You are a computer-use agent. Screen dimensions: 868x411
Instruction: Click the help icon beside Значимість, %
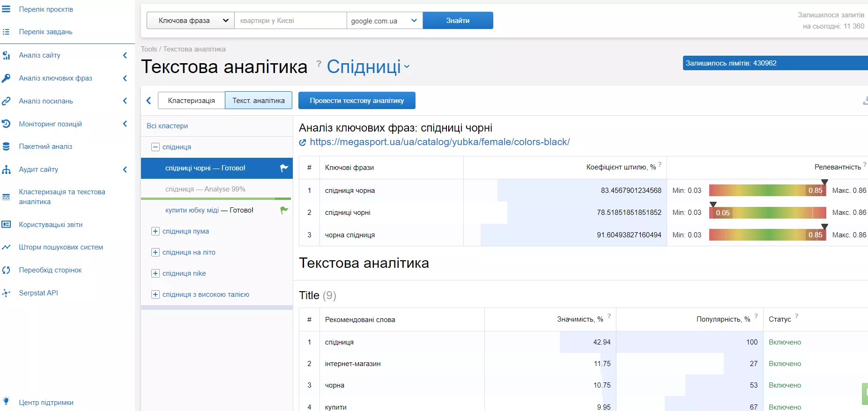pyautogui.click(x=609, y=316)
